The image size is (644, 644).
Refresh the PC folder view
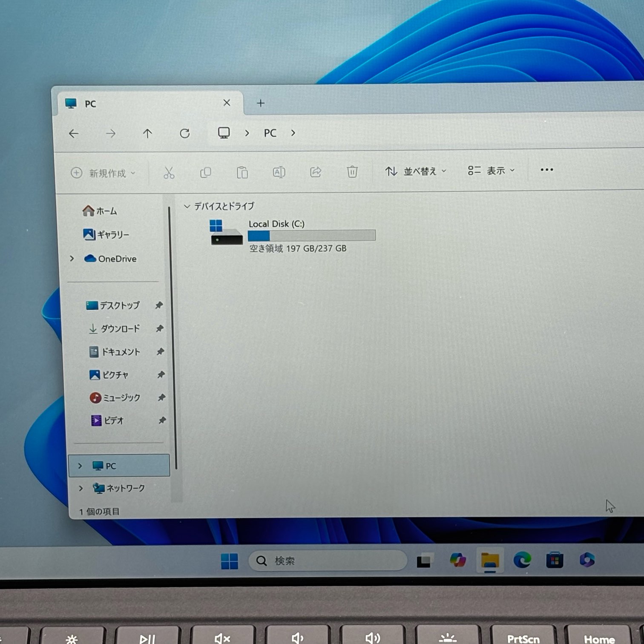184,134
